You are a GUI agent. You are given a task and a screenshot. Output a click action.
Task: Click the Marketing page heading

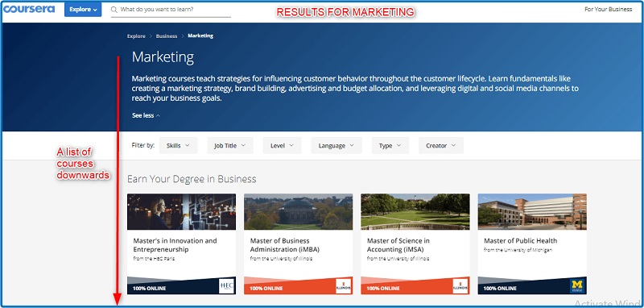163,57
